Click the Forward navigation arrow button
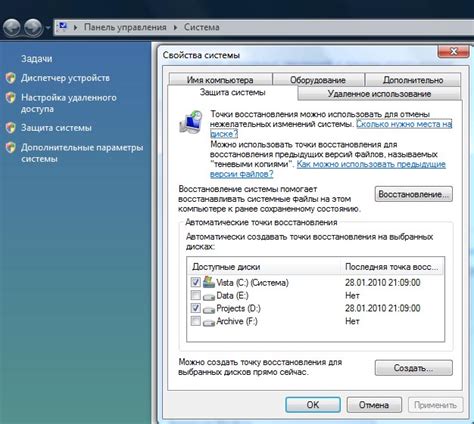This screenshot has width=474, height=424. (33, 27)
